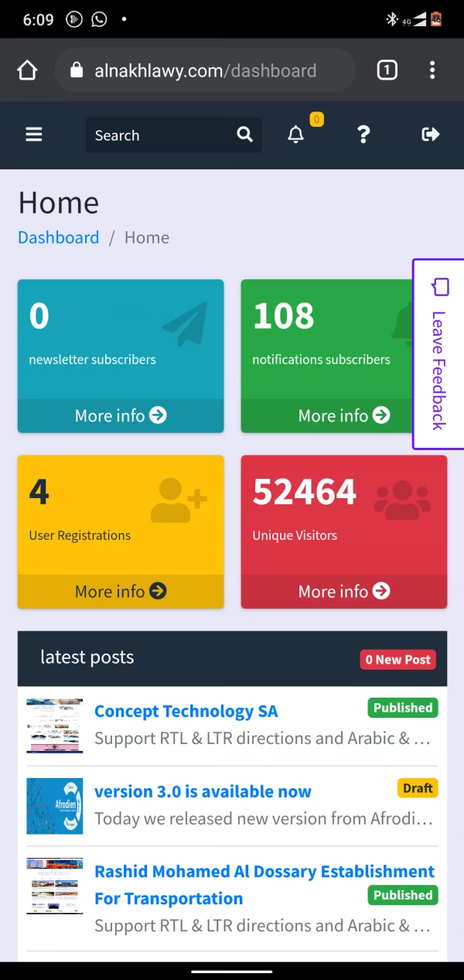464x980 pixels.
Task: Click the logout arrow icon
Action: [430, 135]
